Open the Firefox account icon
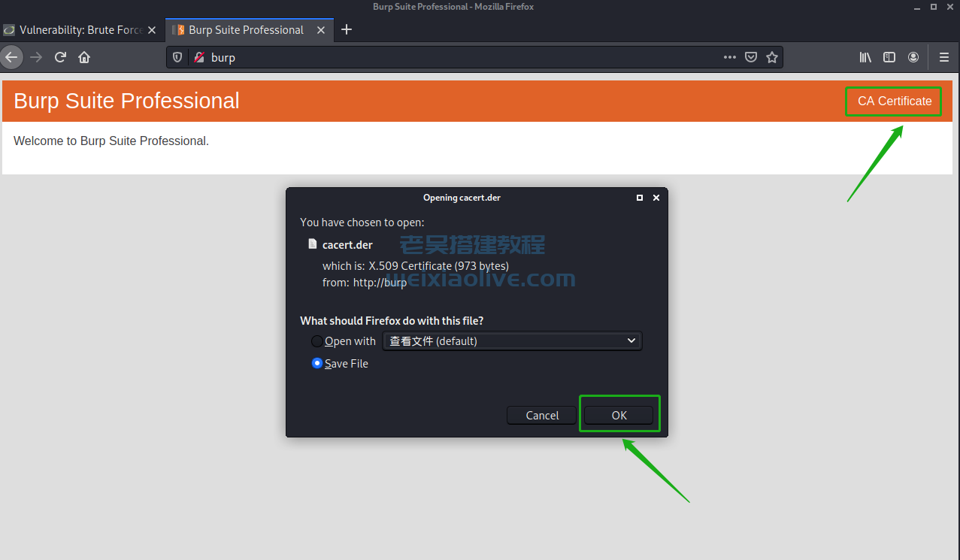This screenshot has height=560, width=960. (x=913, y=57)
